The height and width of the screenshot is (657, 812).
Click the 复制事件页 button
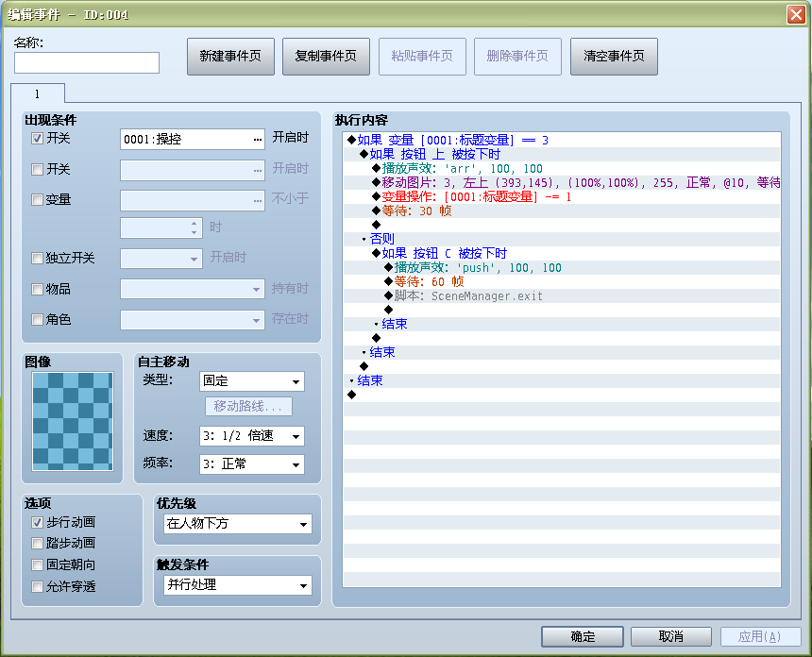(326, 57)
